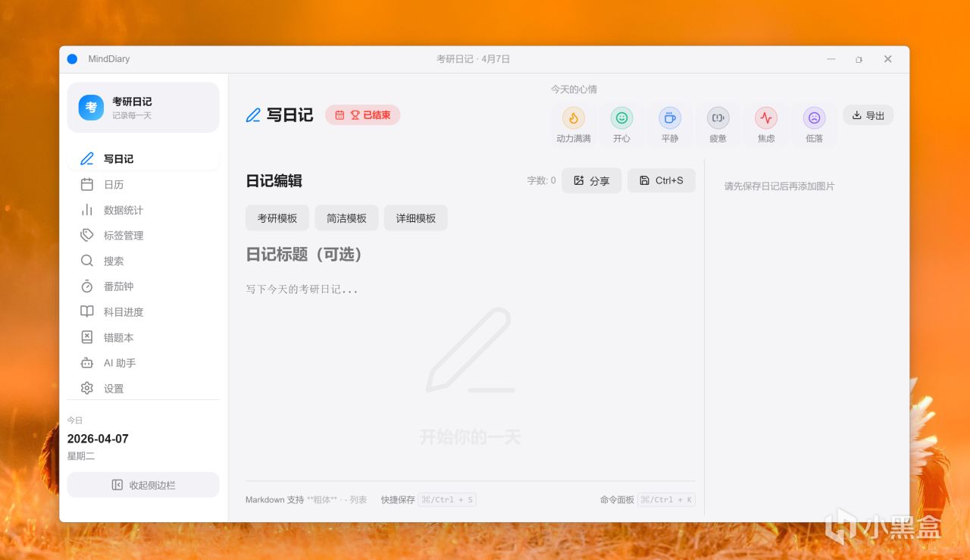The height and width of the screenshot is (560, 970).
Task: Apply the 详细模板 template
Action: coord(415,217)
